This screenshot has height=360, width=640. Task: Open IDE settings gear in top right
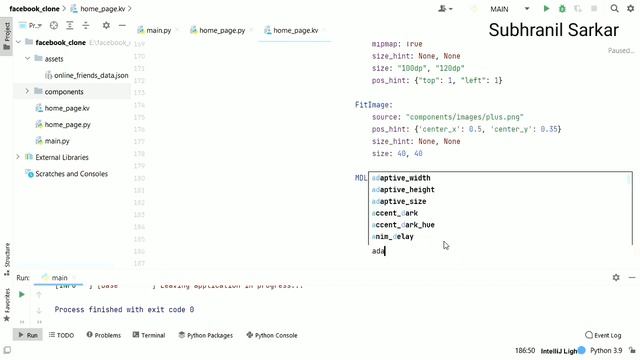631,9
